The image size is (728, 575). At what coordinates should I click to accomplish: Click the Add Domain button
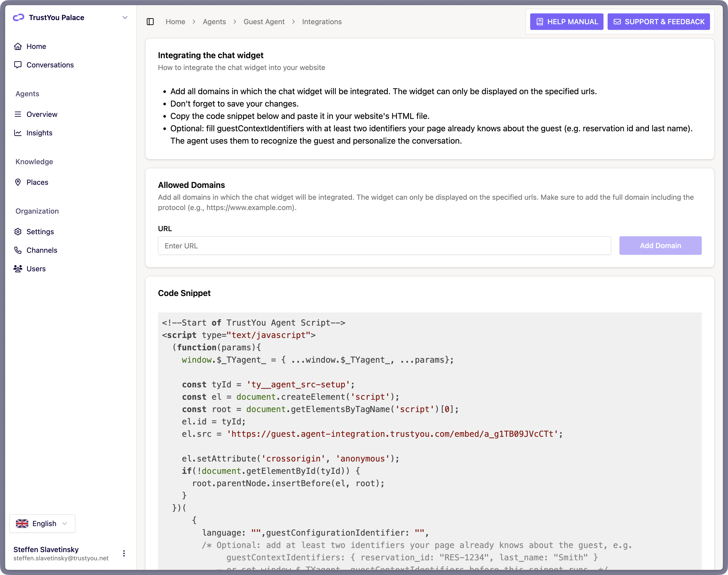click(660, 246)
